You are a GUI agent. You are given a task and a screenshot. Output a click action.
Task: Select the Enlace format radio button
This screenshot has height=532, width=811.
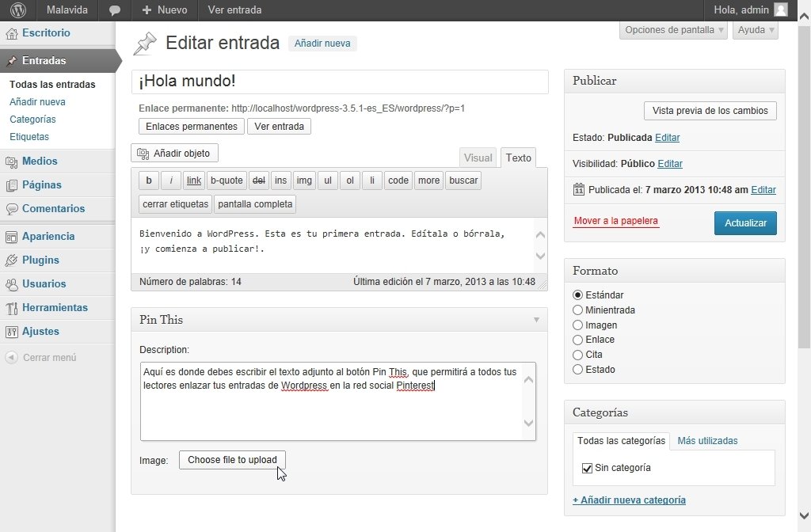click(577, 340)
